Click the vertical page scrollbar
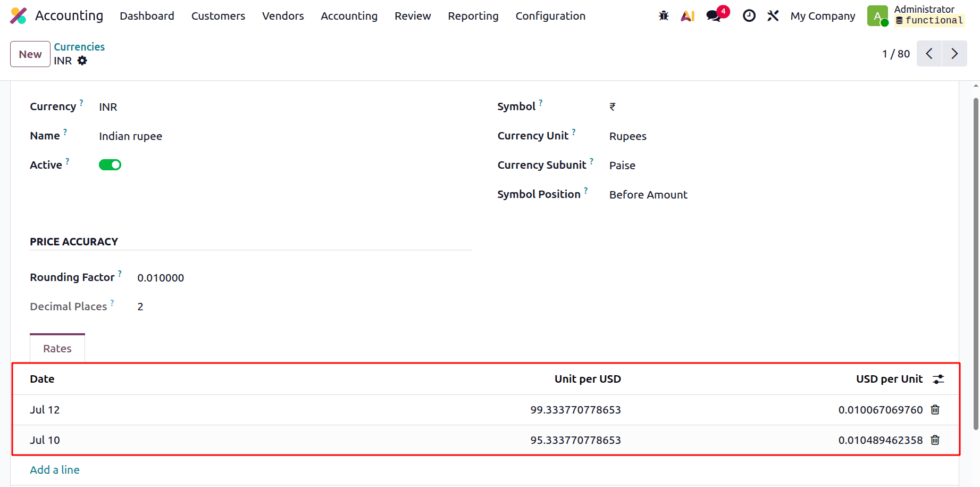This screenshot has width=980, height=487. 976,263
